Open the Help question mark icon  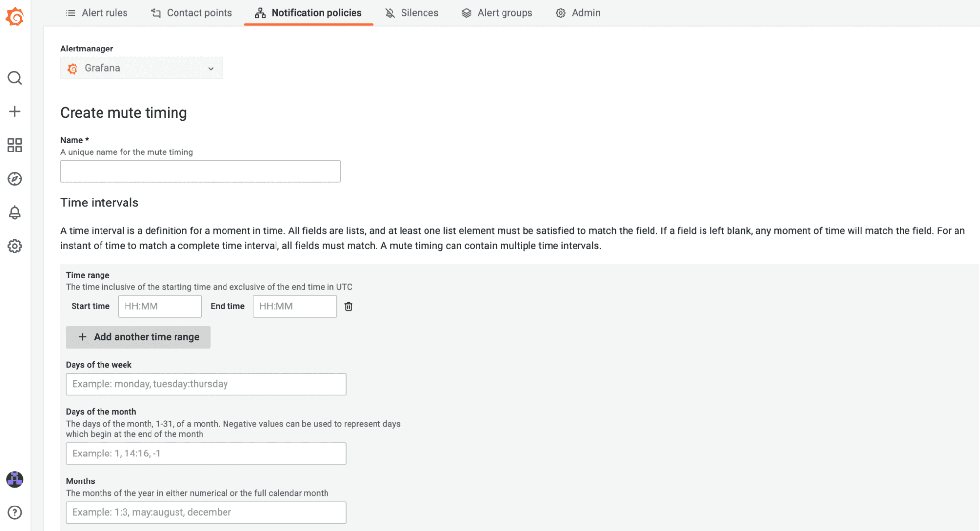pyautogui.click(x=15, y=512)
